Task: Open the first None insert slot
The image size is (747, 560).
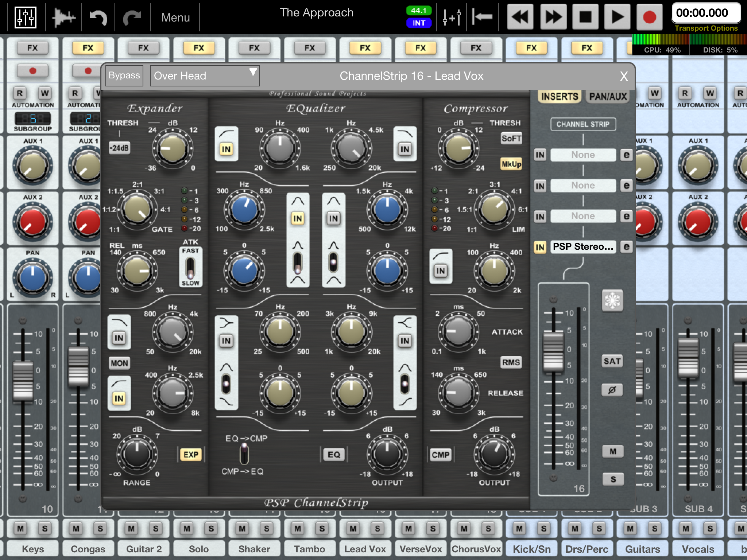Action: point(583,155)
